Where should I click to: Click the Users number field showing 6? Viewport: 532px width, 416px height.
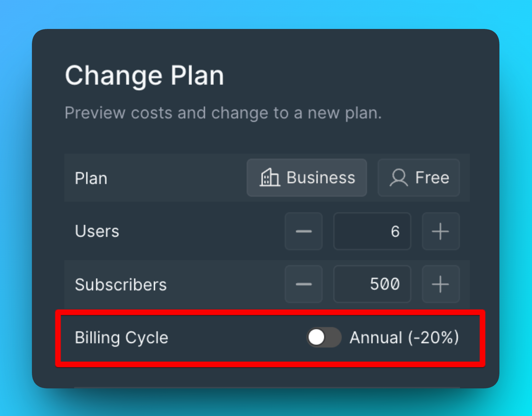(372, 231)
